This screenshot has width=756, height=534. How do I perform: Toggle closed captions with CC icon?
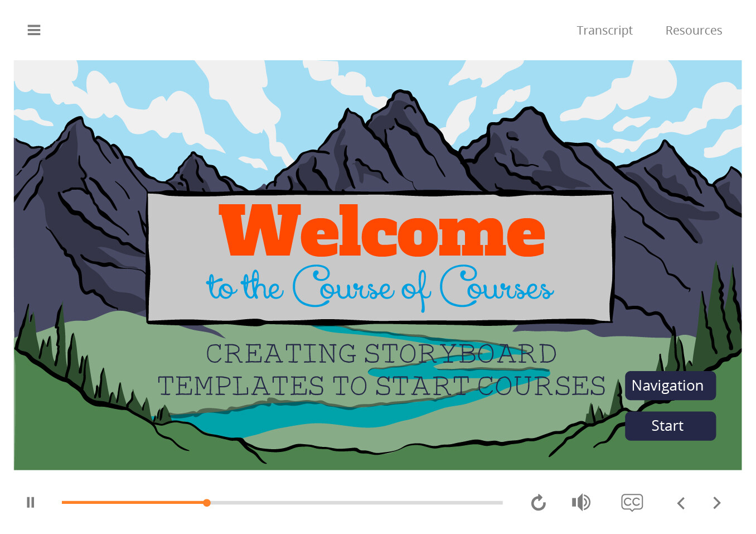tap(632, 503)
